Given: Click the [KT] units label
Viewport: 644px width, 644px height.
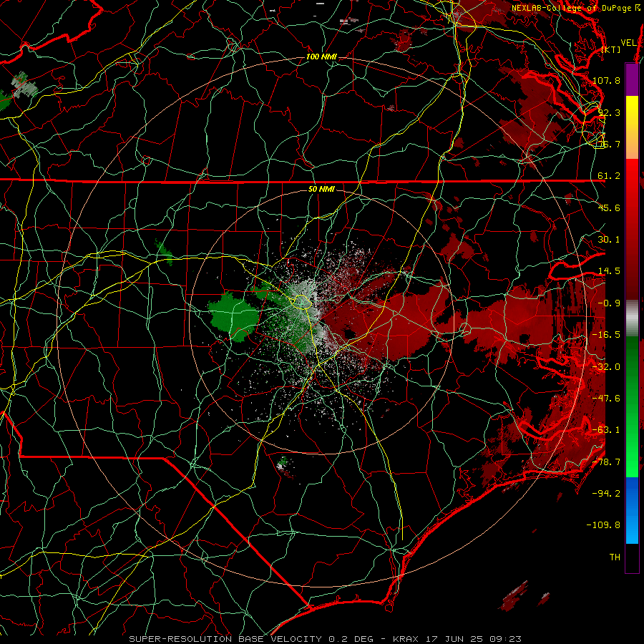Looking at the screenshot, I should (611, 49).
